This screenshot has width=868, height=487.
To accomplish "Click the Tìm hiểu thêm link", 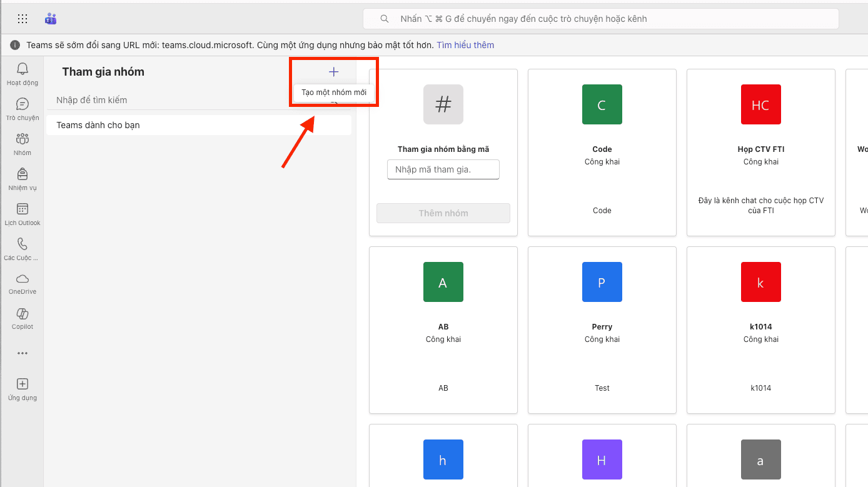I will pyautogui.click(x=465, y=45).
